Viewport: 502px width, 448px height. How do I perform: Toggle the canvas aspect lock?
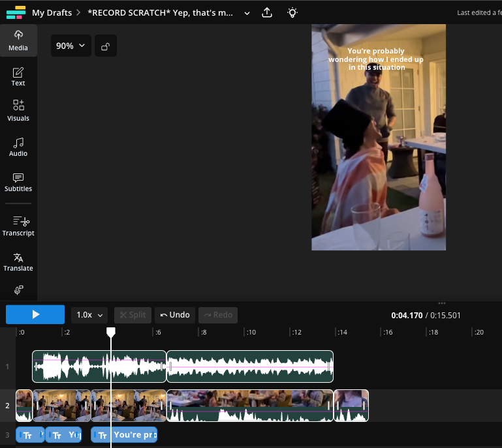(106, 46)
